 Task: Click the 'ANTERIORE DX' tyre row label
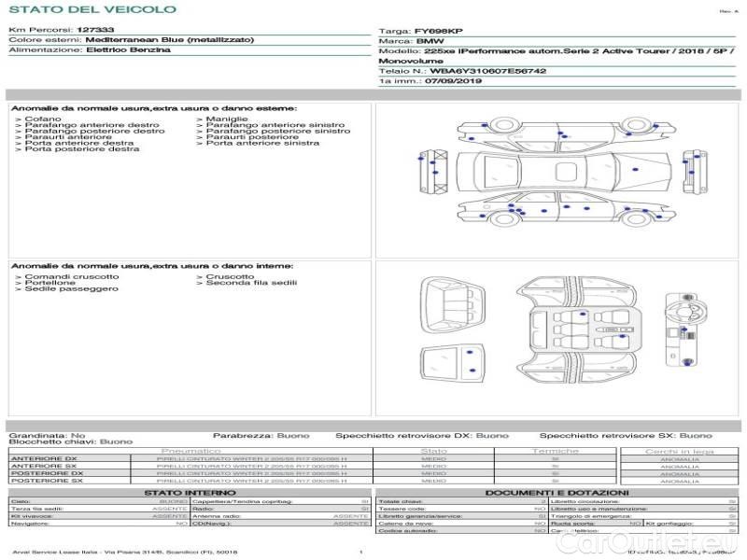[x=44, y=459]
